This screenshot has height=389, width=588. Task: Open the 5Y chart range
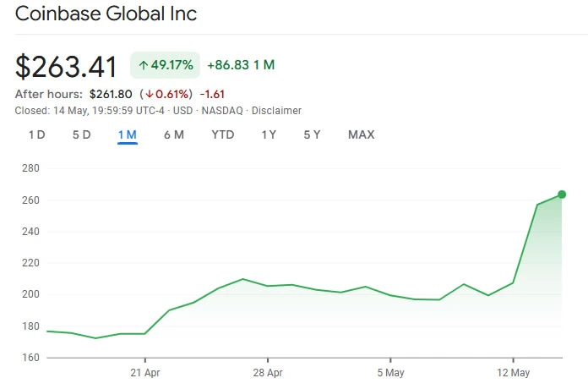click(313, 134)
